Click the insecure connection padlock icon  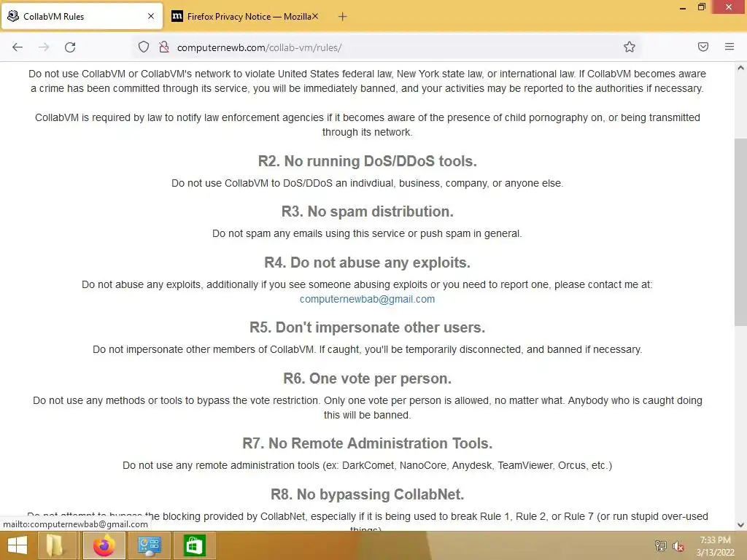(x=164, y=47)
